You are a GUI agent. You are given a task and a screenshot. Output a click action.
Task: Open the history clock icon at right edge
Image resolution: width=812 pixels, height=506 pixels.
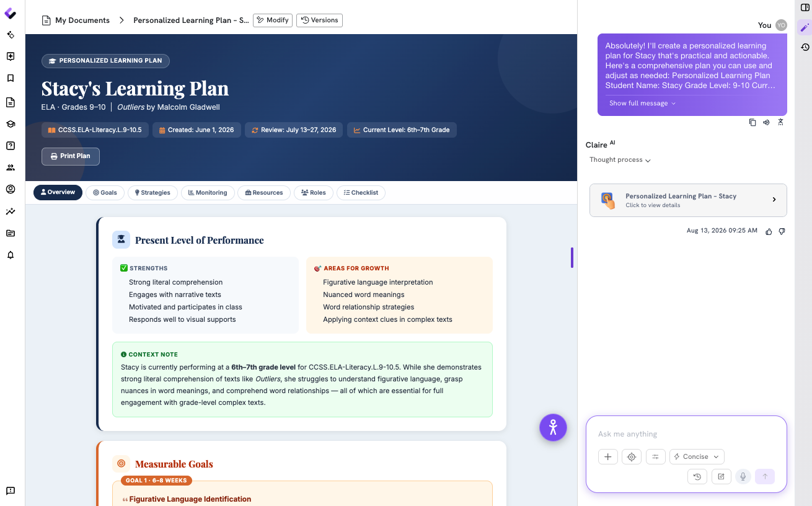(805, 47)
